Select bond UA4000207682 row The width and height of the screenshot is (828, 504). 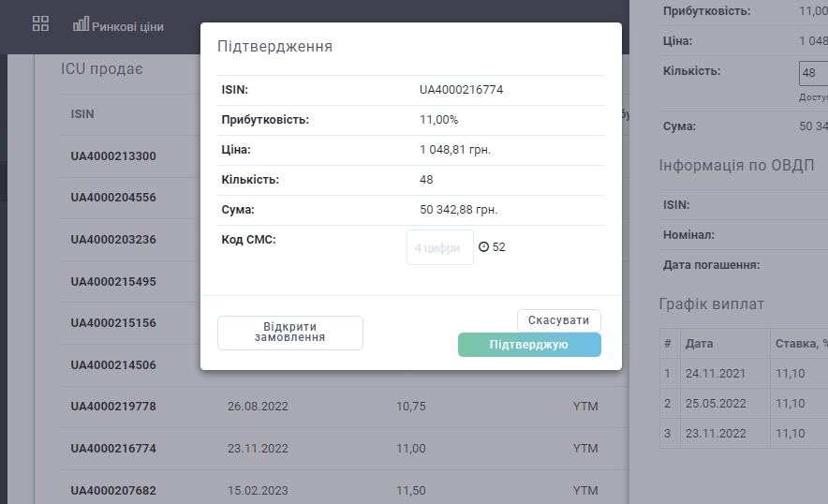point(345,490)
